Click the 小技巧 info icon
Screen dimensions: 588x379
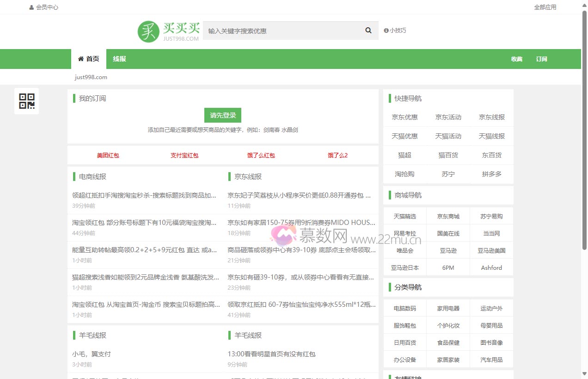386,31
